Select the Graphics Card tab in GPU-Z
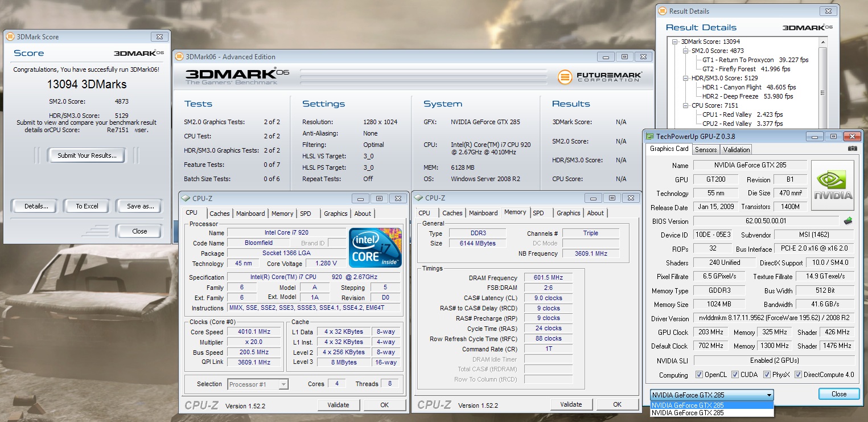This screenshot has width=868, height=422. [x=669, y=149]
